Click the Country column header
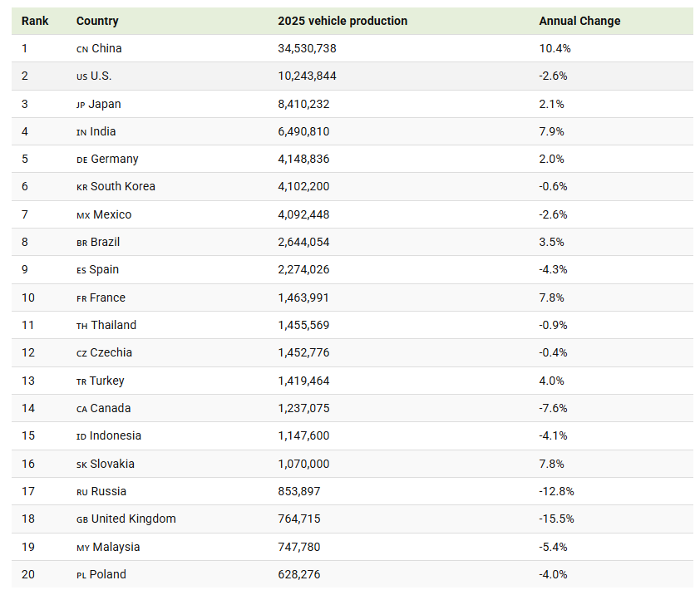The height and width of the screenshot is (595, 700). (x=97, y=21)
